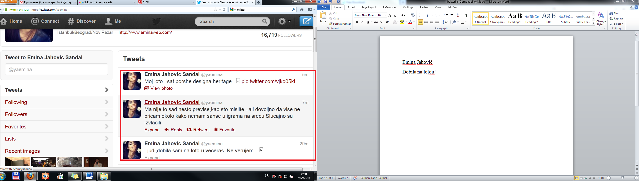Open the Following list in sidebar
644x182 pixels.
pyautogui.click(x=16, y=102)
